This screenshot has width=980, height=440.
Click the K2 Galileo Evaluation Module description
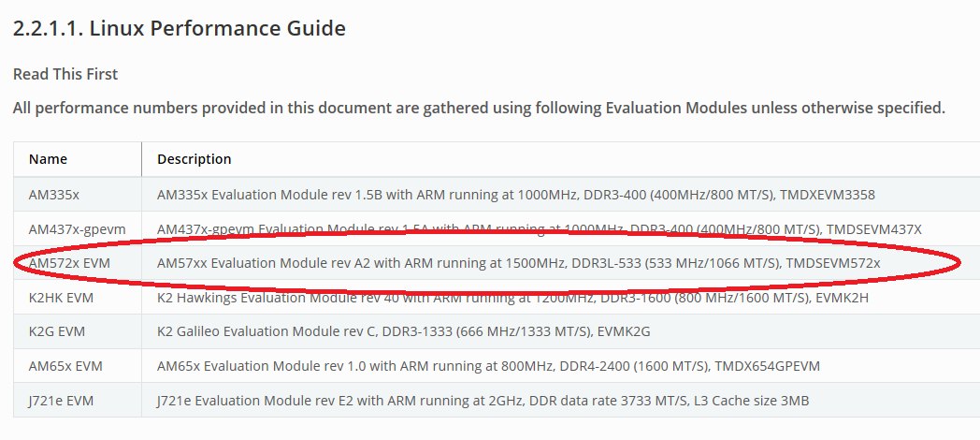pyautogui.click(x=404, y=331)
